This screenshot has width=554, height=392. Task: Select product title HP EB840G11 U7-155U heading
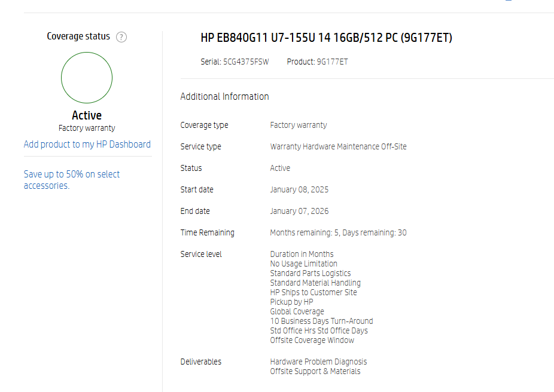point(327,38)
